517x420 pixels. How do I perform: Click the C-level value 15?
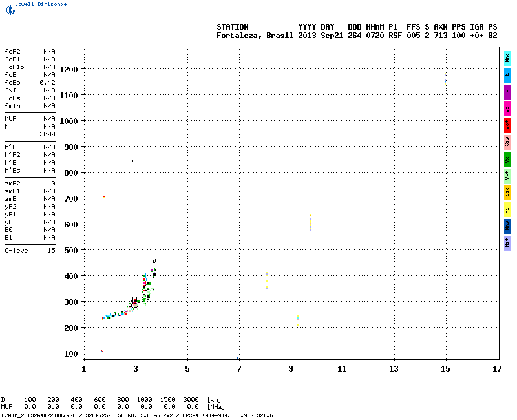(x=52, y=251)
